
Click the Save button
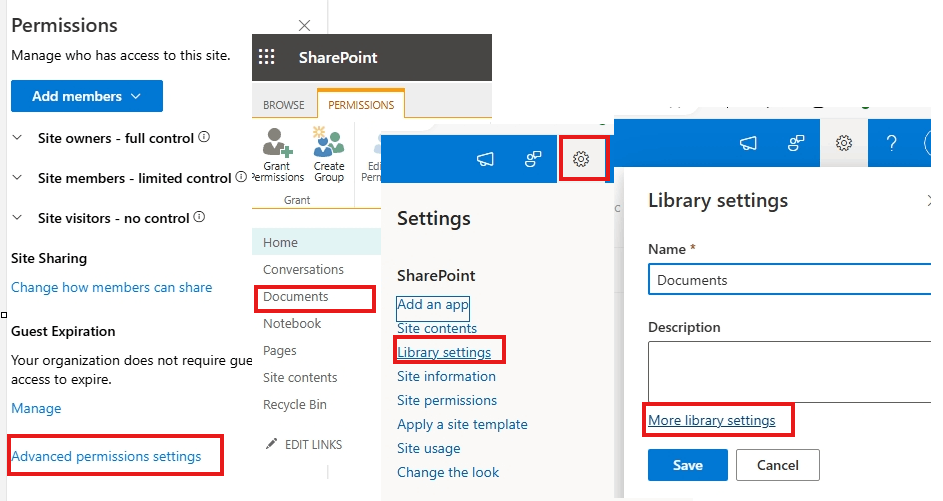pyautogui.click(x=687, y=465)
